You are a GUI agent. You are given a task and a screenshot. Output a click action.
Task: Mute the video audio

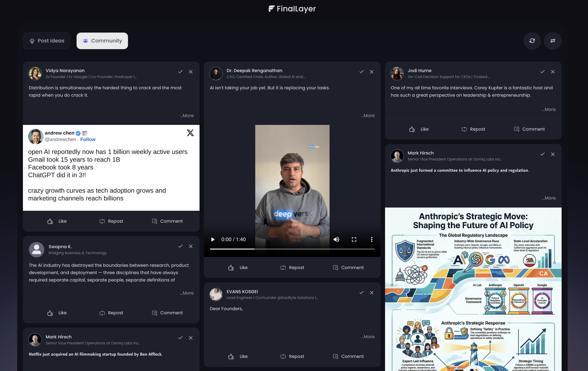[x=336, y=239]
